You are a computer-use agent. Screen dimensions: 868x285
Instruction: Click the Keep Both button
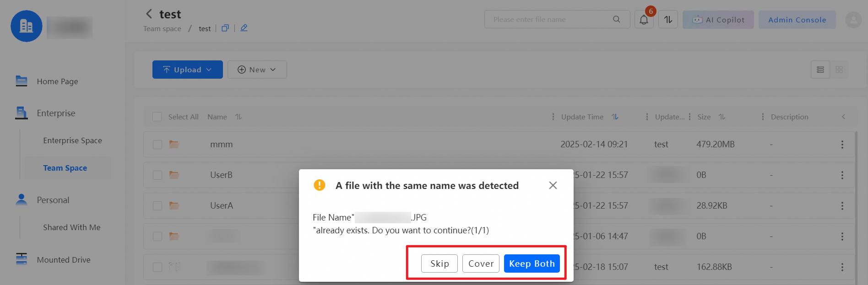(532, 263)
